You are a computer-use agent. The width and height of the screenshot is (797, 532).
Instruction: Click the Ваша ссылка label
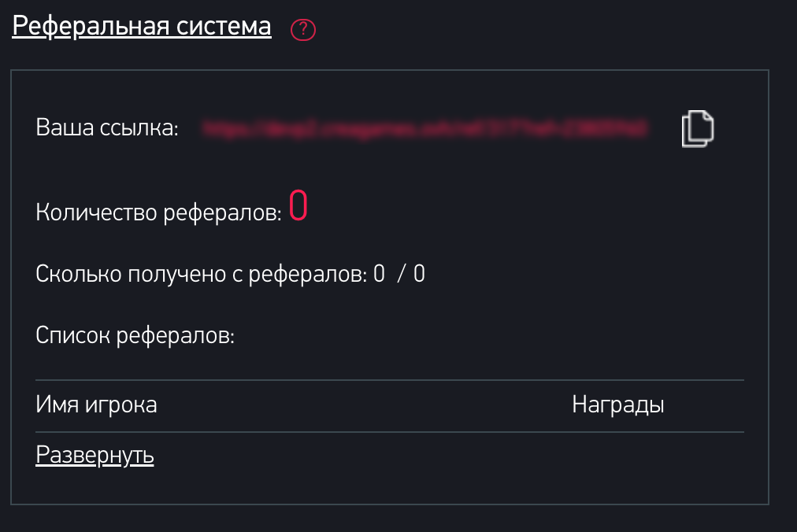108,128
